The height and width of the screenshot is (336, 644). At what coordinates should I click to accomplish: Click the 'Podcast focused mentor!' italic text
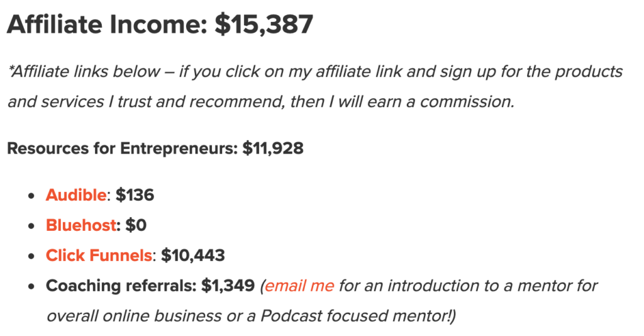coord(358,316)
